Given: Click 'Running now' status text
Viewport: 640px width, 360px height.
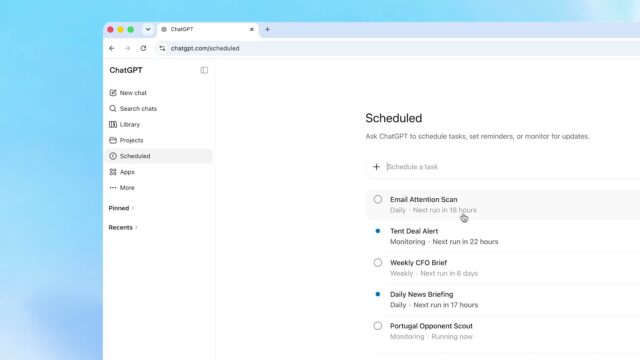Looking at the screenshot, I should tap(452, 336).
